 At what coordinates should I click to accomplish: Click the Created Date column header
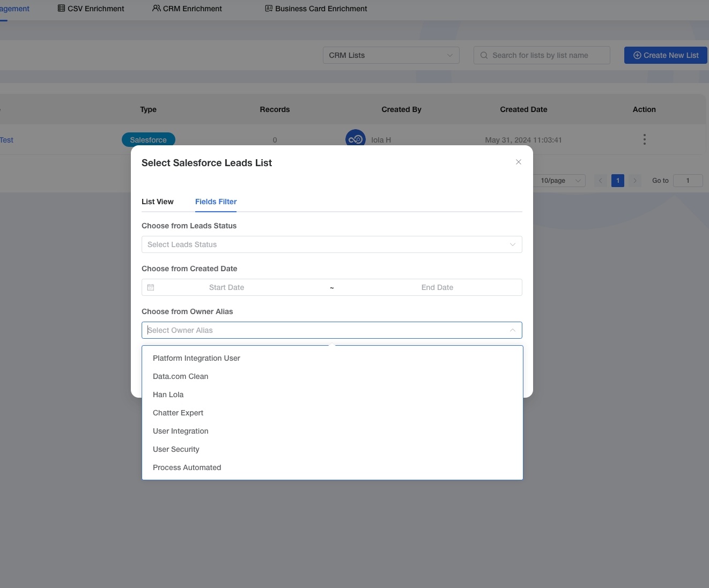(523, 109)
